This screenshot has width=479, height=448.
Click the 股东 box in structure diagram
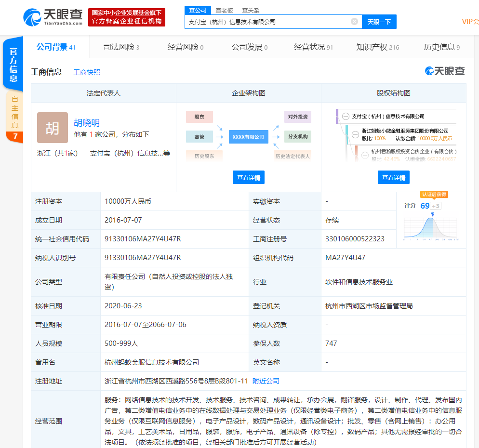[x=200, y=117]
